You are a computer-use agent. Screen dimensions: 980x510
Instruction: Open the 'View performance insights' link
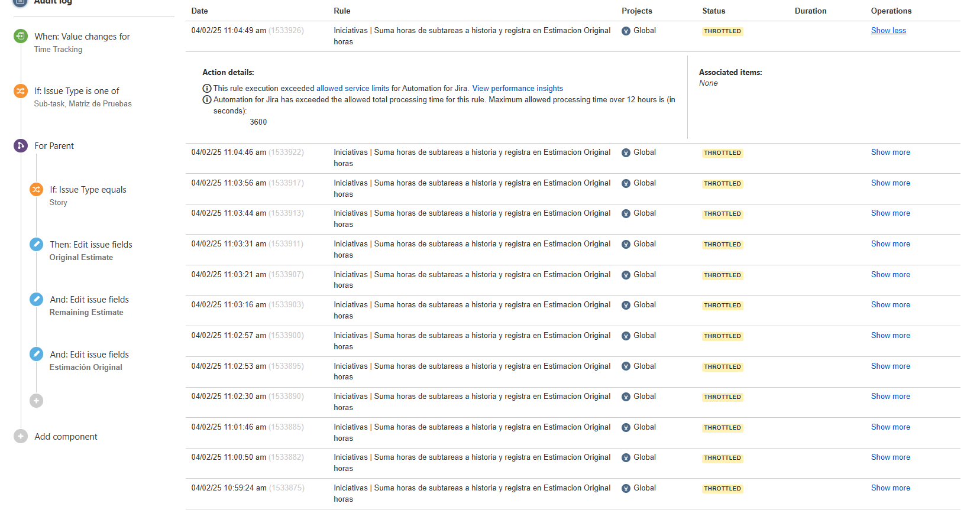click(518, 89)
